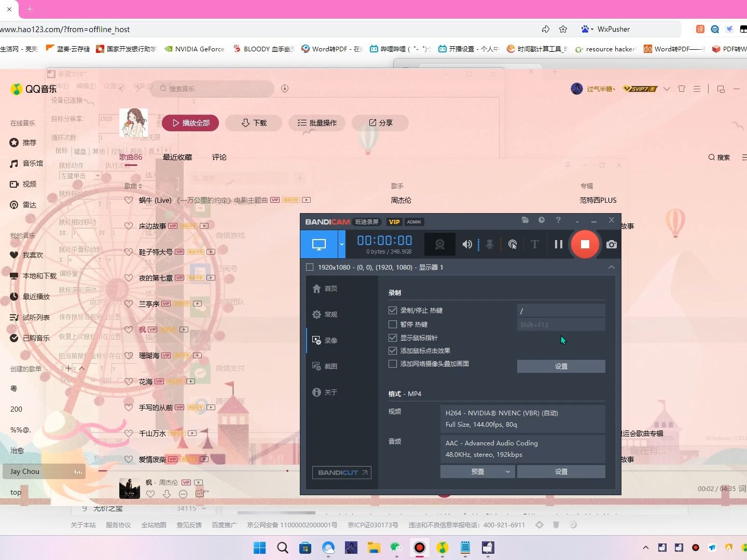The width and height of the screenshot is (747, 560).
Task: Open 试听列表 in QQ Music sidebar
Action: (30, 317)
